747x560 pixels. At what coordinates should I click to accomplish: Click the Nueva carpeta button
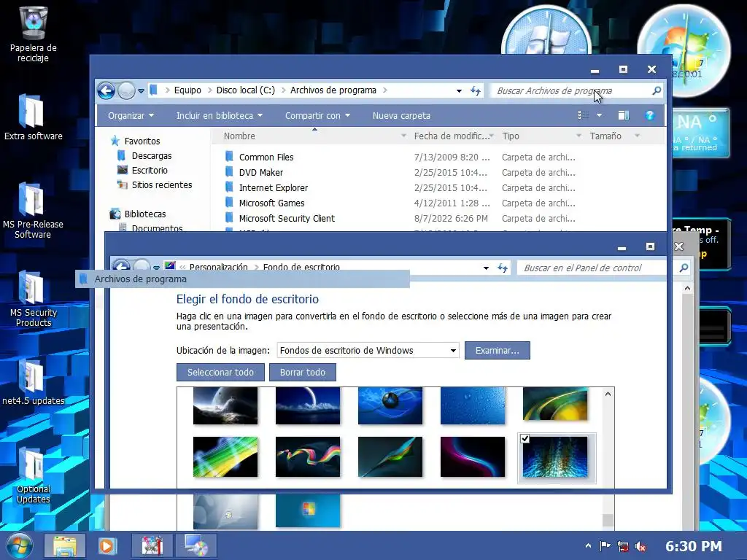coord(401,115)
